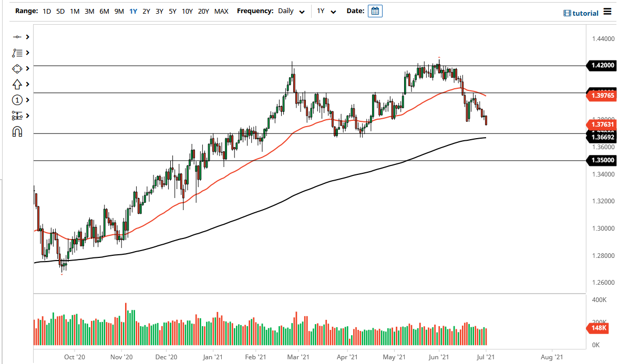Open the calendar date picker icon
618x364 pixels.
[375, 11]
